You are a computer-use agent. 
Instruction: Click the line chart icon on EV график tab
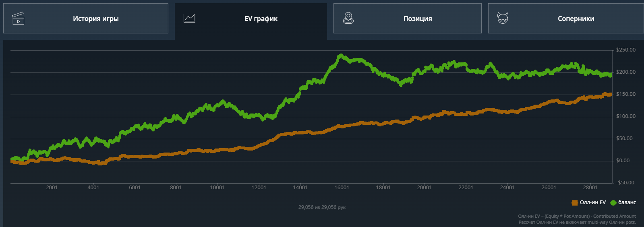coord(189,18)
